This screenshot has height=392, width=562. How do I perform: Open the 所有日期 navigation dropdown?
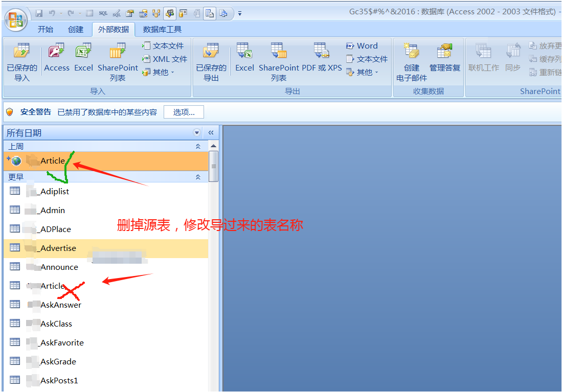click(196, 132)
